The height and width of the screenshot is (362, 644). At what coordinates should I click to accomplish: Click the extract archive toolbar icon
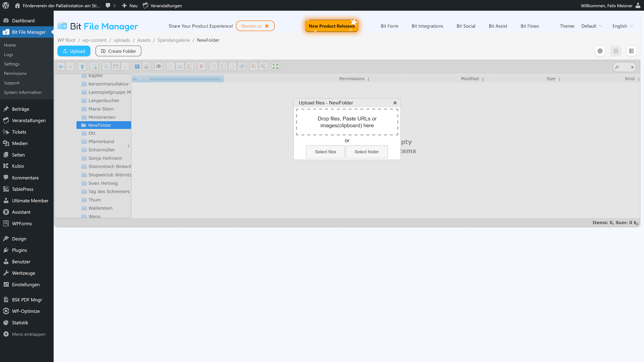point(254,66)
